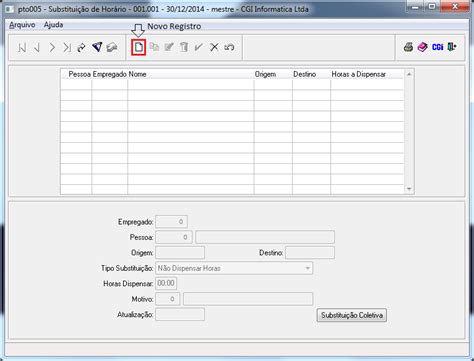Go to first record navigation icon

click(22, 48)
